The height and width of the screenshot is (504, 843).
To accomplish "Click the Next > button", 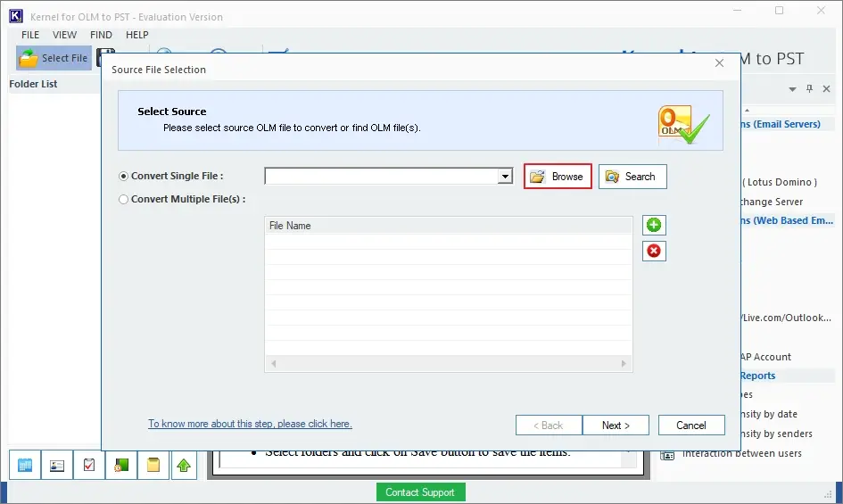I will pyautogui.click(x=616, y=426).
